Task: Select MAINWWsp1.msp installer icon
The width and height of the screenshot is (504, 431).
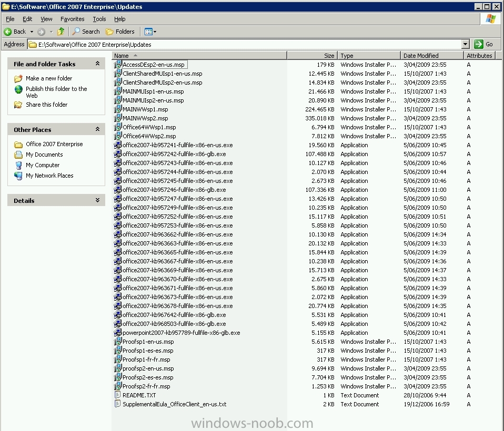Action: pos(118,109)
